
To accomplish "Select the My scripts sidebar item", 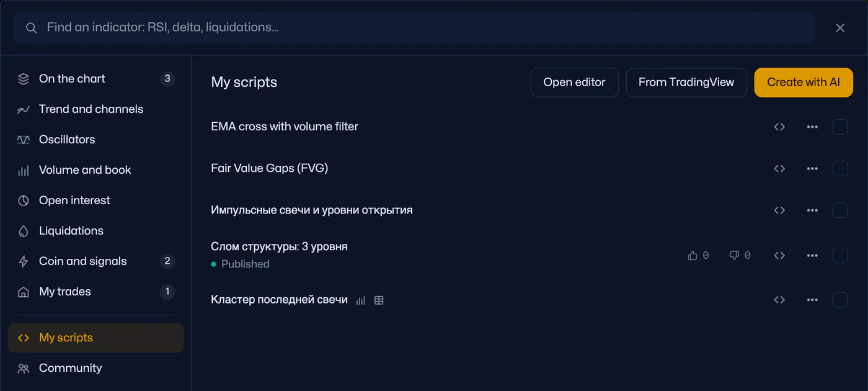I will tap(95, 338).
